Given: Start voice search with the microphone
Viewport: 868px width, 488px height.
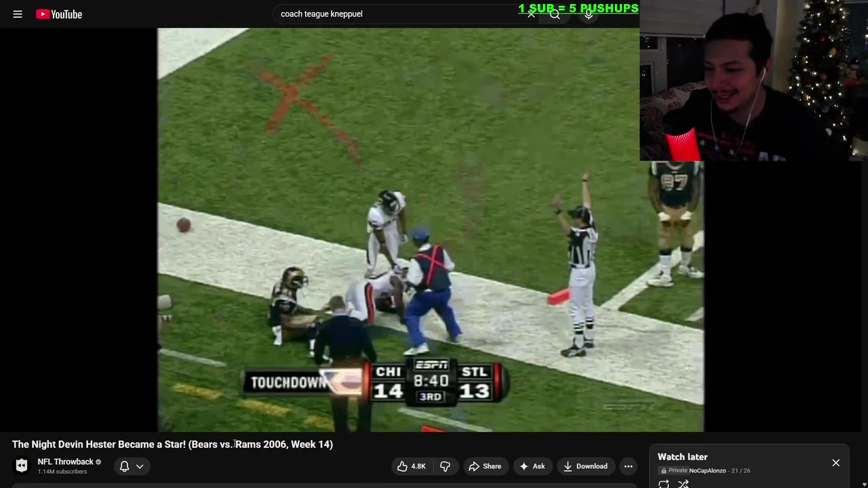Looking at the screenshot, I should [589, 14].
